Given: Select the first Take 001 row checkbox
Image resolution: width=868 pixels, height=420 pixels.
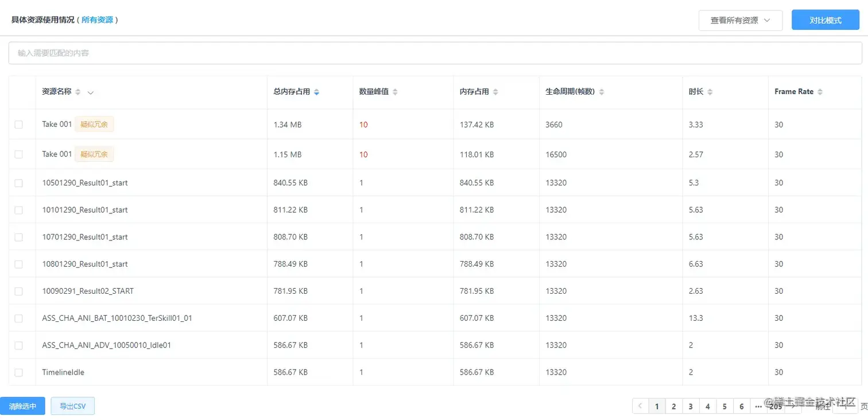Looking at the screenshot, I should click(18, 124).
